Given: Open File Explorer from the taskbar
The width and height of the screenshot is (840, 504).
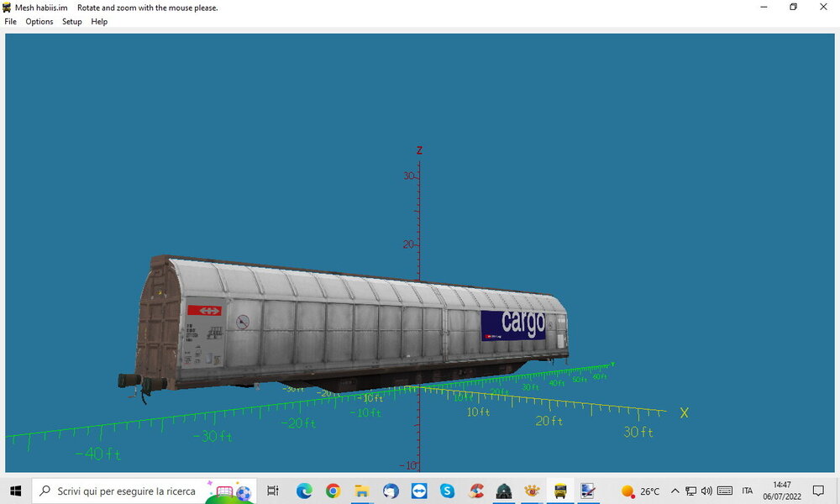Looking at the screenshot, I should (362, 491).
